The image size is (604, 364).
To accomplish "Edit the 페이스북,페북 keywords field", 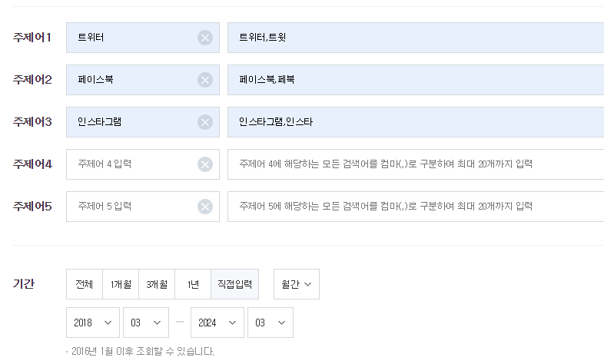I will click(x=415, y=80).
